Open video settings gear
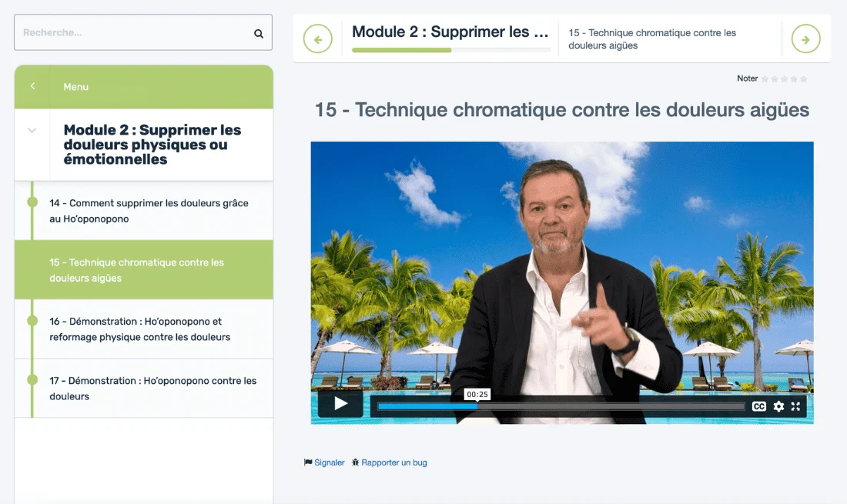Image resolution: width=847 pixels, height=504 pixels. point(778,406)
